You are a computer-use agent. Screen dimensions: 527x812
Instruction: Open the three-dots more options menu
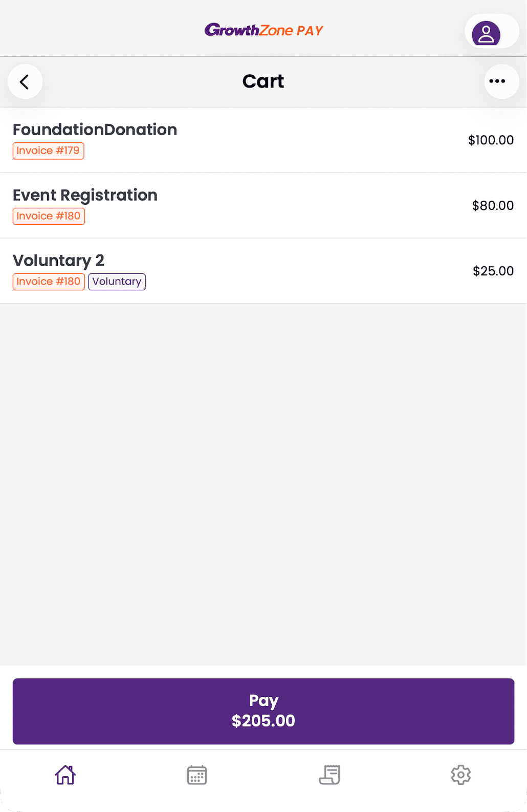pos(497,81)
